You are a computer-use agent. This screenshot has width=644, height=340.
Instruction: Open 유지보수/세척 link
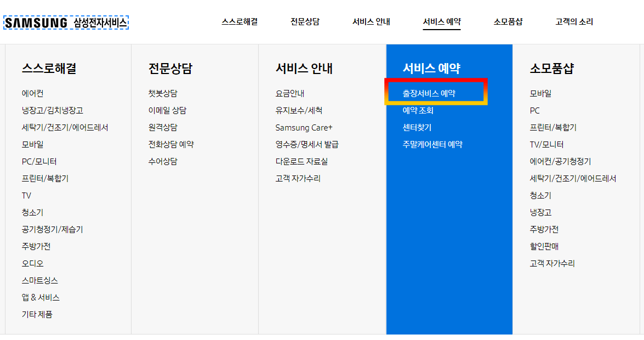[299, 110]
